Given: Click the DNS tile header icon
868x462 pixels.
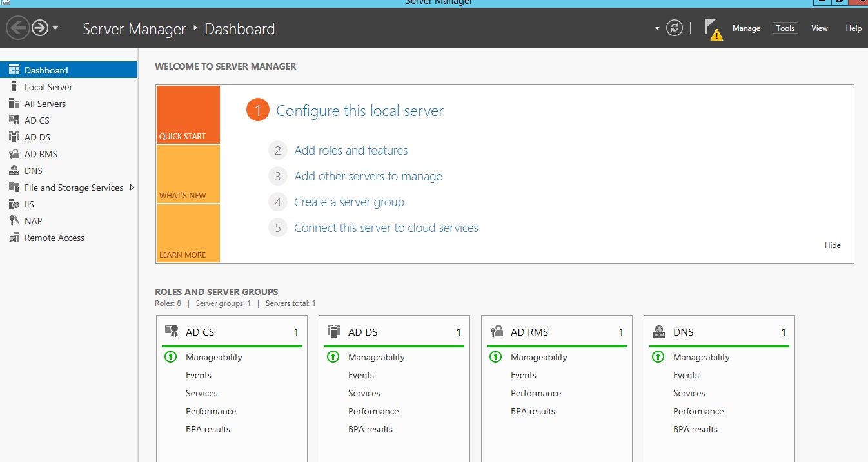Looking at the screenshot, I should pyautogui.click(x=659, y=331).
